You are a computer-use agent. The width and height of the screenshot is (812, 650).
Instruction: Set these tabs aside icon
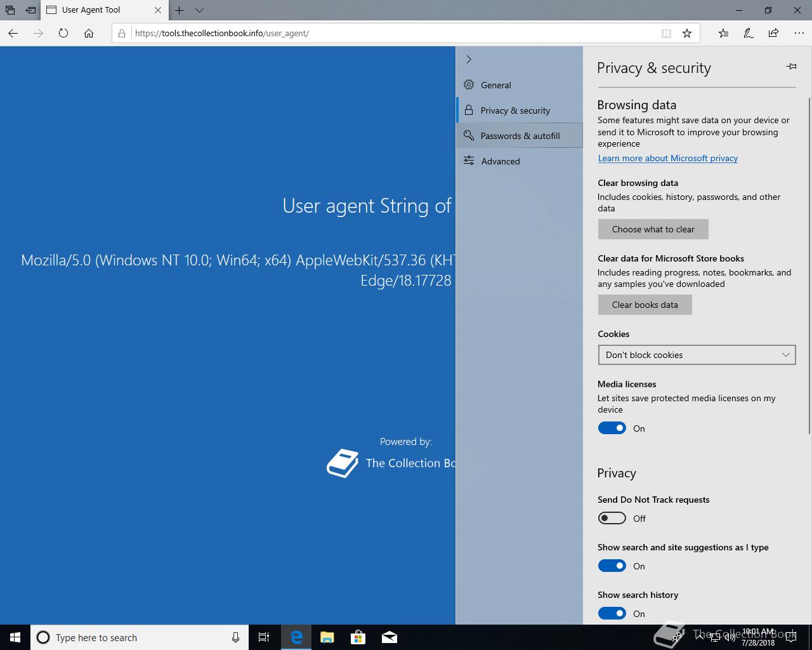tap(30, 10)
